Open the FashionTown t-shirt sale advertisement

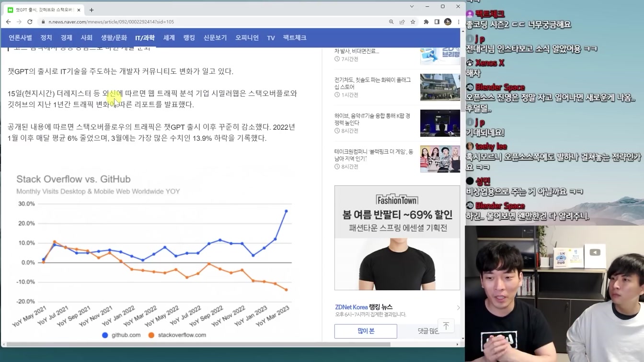397,238
